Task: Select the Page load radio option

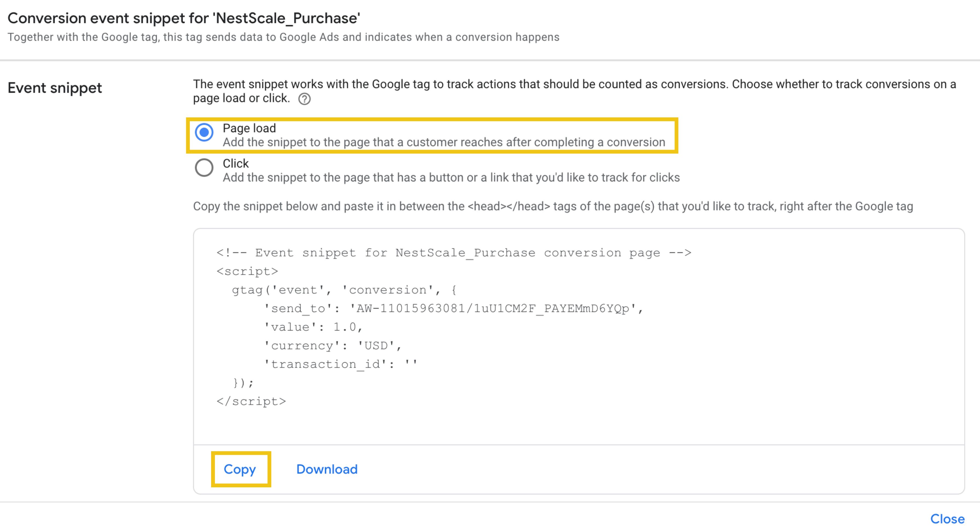Action: pos(204,132)
